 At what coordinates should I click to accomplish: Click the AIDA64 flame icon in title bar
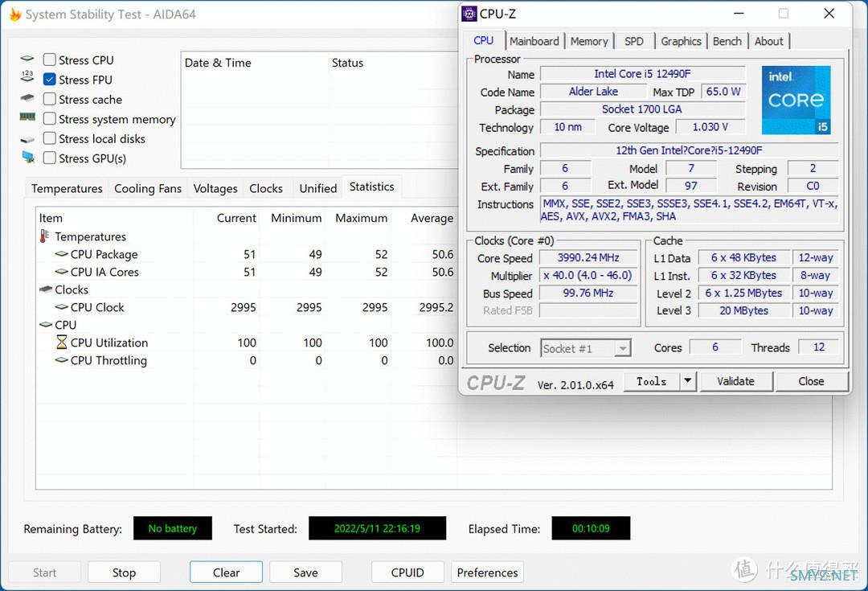click(x=15, y=14)
